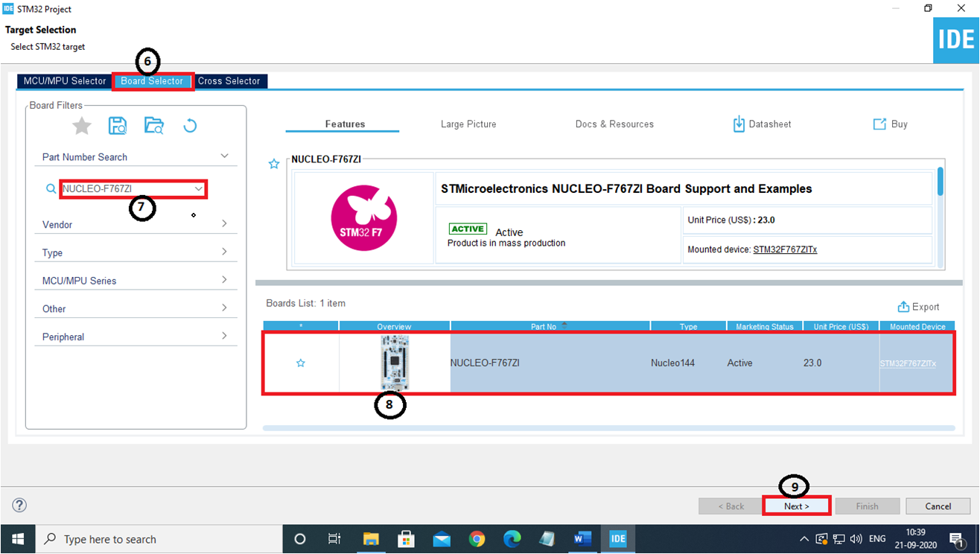The image size is (980, 554).
Task: Click search magnifier in Part Number Search
Action: pyautogui.click(x=51, y=189)
